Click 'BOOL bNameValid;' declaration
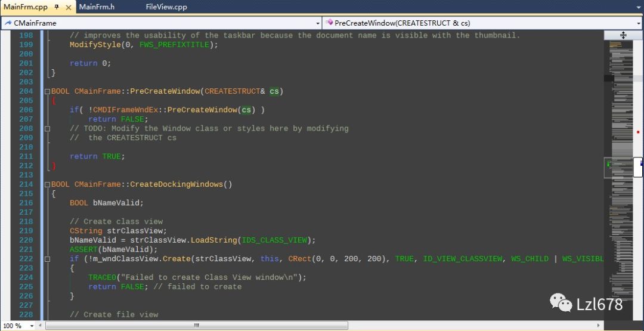 click(x=107, y=203)
